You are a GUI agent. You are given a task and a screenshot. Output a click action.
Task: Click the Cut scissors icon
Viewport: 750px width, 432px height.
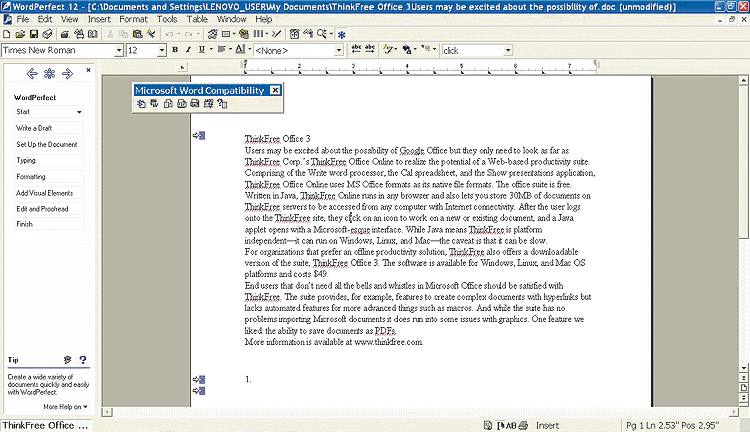(x=110, y=34)
